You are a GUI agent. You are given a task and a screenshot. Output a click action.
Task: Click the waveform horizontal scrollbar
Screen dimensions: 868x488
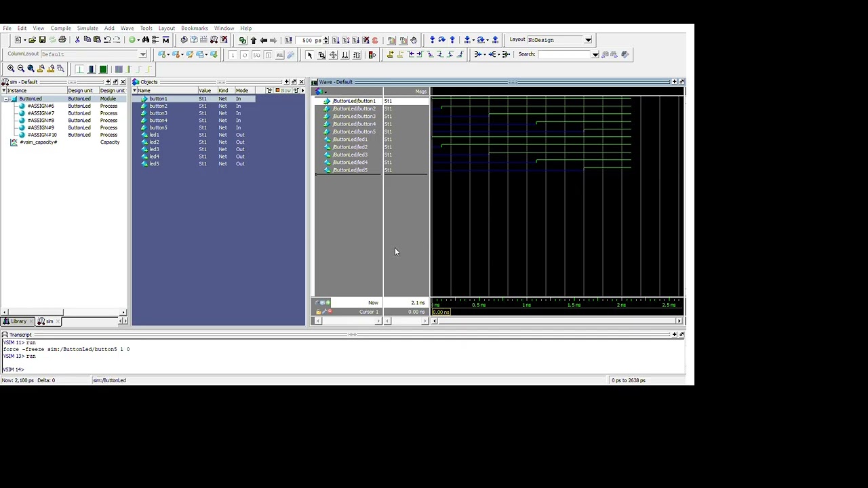[556, 321]
